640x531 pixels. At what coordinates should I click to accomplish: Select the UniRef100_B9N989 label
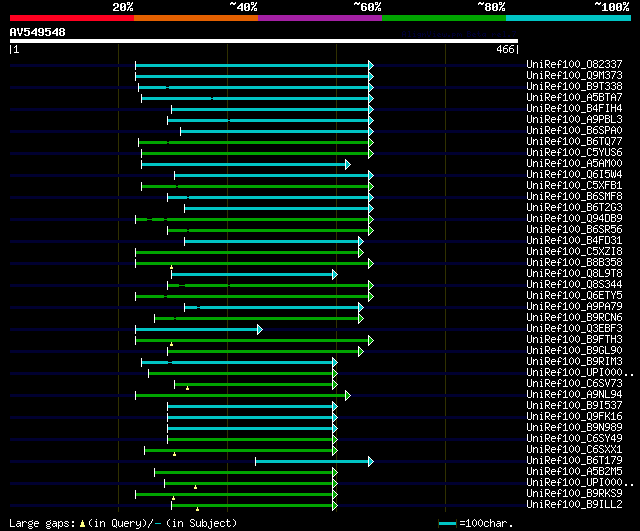(x=574, y=428)
